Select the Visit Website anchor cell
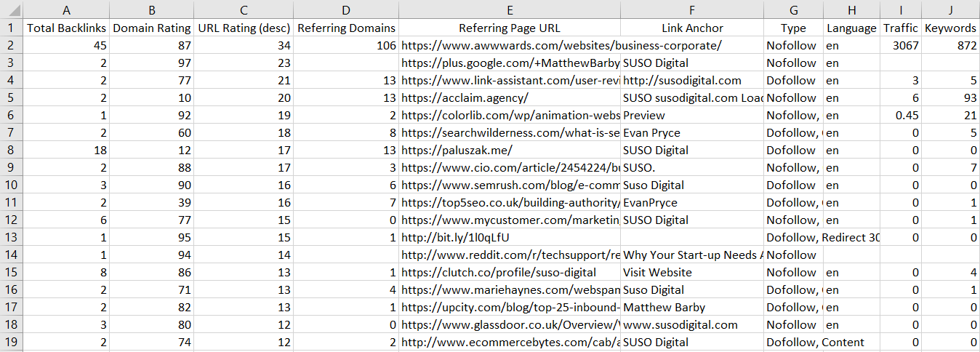Screen dimensions: 980x352 pyautogui.click(x=692, y=273)
